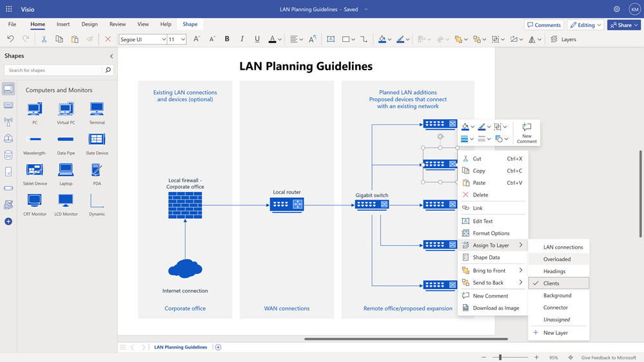Click the Cut scissors icon in toolbar
The height and width of the screenshot is (362, 644).
[x=44, y=39]
